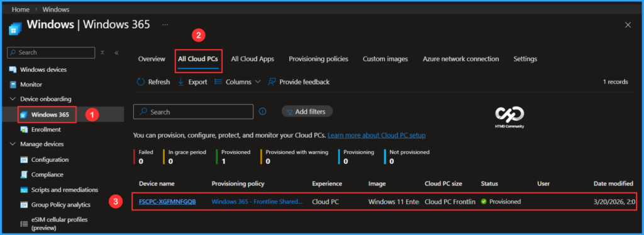This screenshot has height=235, width=644.
Task: Sort by Date modified column header
Action: pyautogui.click(x=613, y=183)
